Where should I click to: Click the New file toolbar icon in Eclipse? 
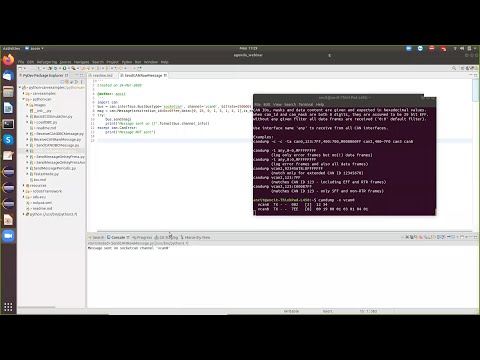pyautogui.click(x=20, y=68)
